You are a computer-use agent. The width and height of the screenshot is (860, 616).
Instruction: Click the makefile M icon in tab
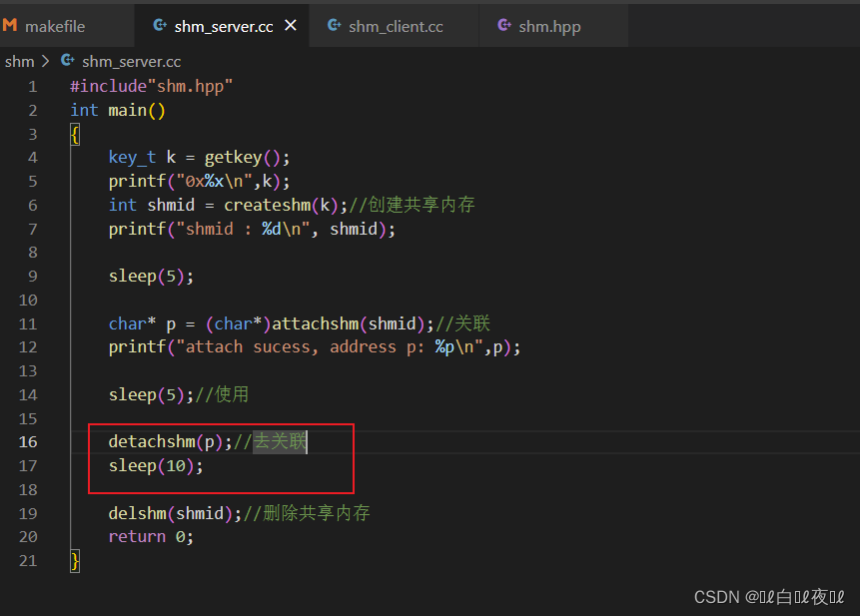pos(10,25)
